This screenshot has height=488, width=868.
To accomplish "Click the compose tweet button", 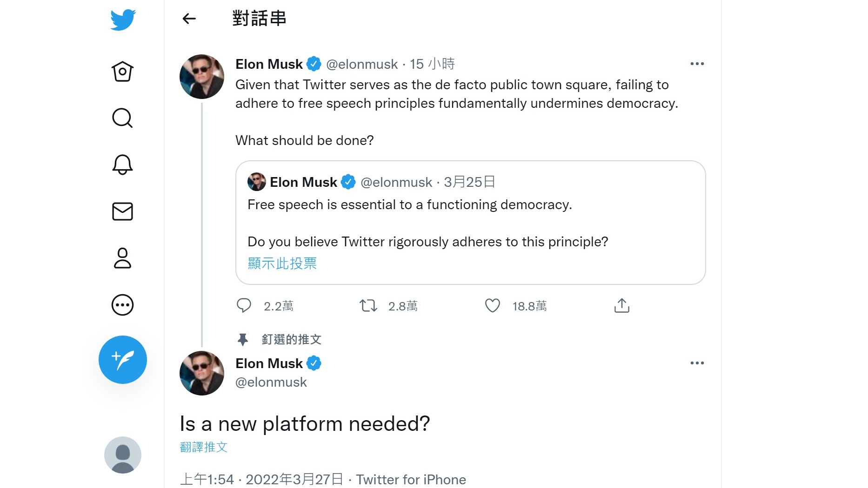I will [123, 360].
